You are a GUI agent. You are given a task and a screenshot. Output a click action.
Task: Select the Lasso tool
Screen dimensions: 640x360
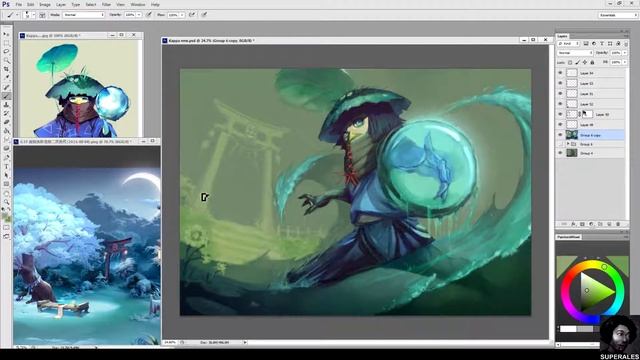[x=6, y=51]
